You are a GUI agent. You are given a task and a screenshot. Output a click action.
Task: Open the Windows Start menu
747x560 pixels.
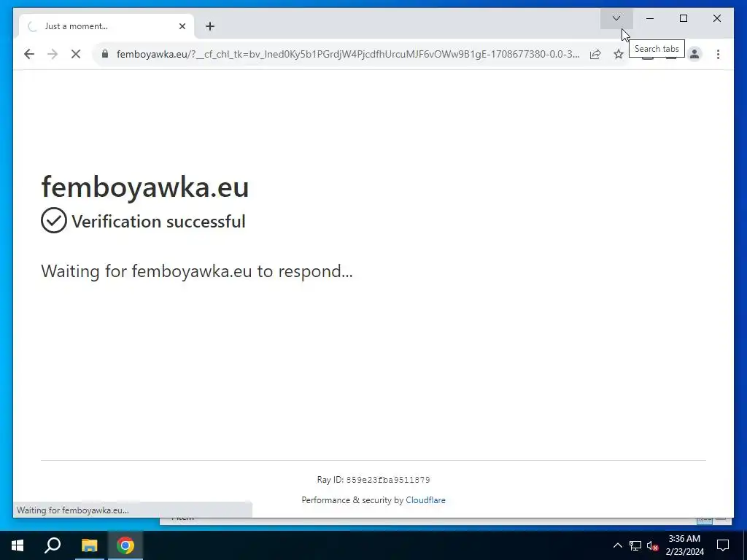coord(18,545)
